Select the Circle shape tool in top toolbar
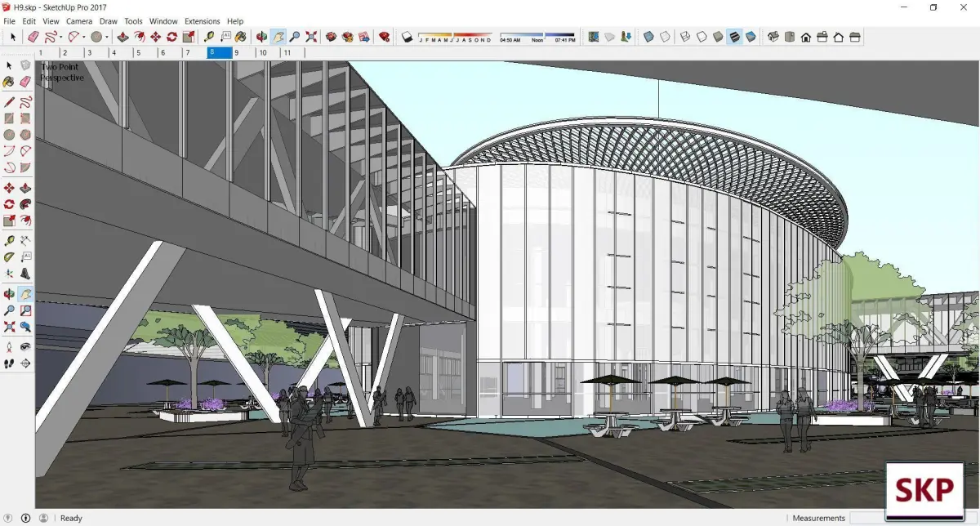Image resolution: width=980 pixels, height=526 pixels. [96, 37]
